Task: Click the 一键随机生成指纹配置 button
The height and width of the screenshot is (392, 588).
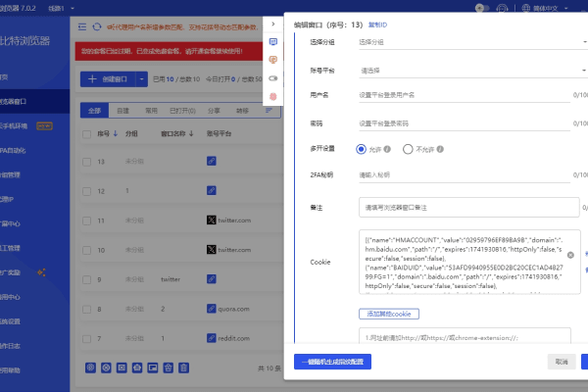Action: pos(332,362)
